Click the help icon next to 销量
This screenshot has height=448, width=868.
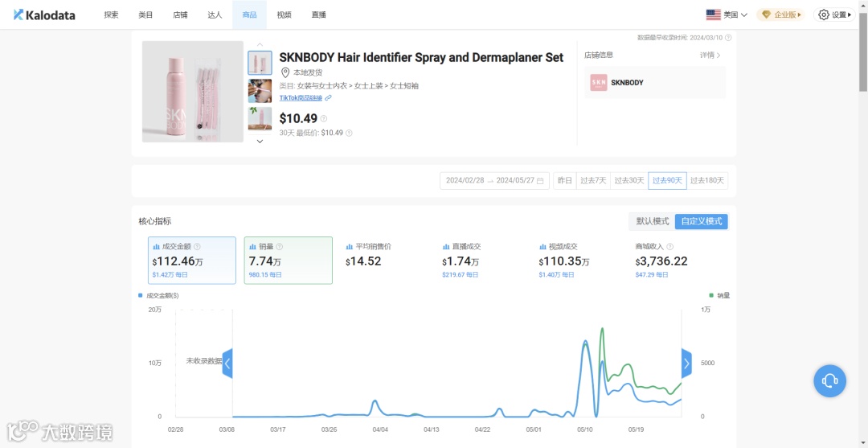coord(279,247)
